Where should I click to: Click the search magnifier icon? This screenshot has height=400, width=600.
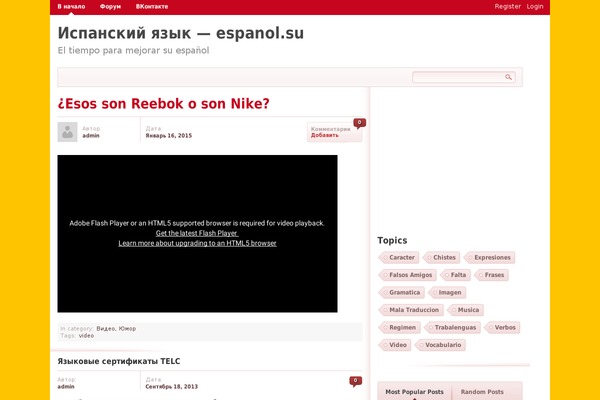(508, 77)
